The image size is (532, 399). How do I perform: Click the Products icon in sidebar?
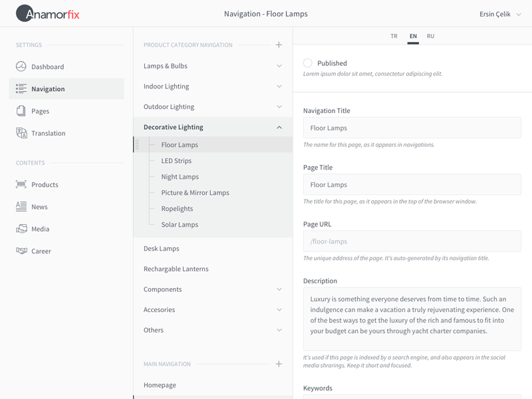click(x=21, y=184)
